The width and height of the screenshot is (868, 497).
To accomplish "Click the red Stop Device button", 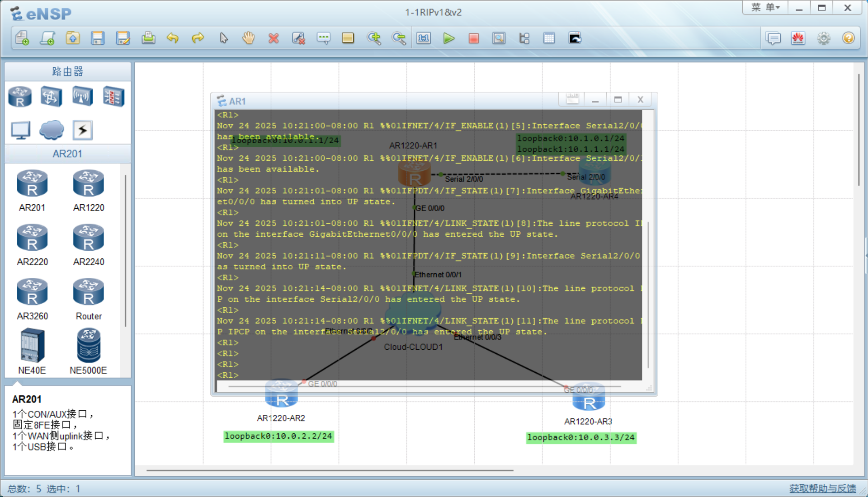I will pos(473,38).
